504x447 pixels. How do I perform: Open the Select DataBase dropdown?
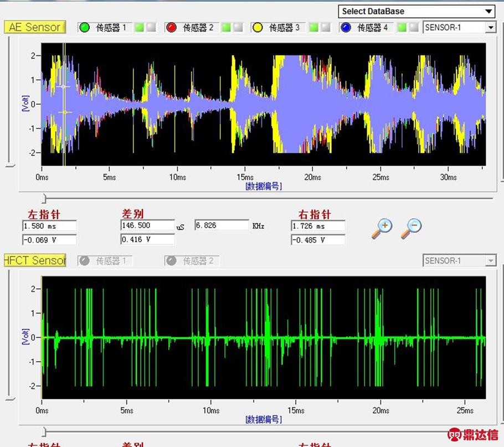[x=417, y=12]
